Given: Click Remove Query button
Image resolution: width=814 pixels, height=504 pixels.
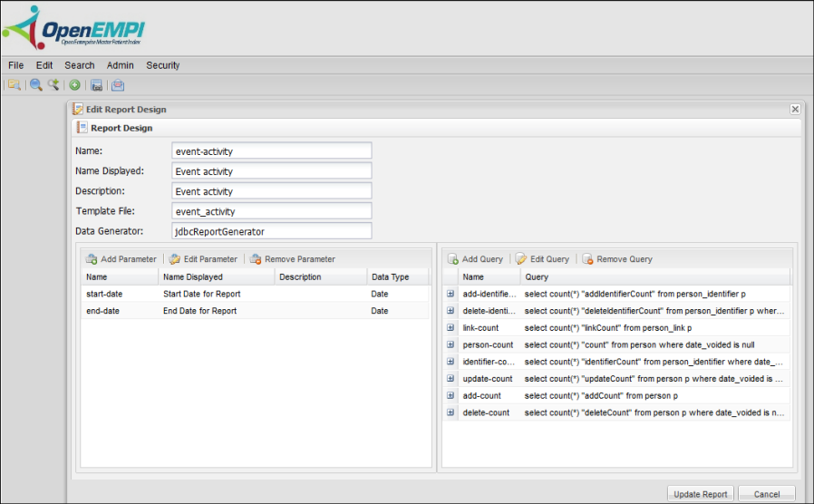Looking at the screenshot, I should pyautogui.click(x=617, y=259).
